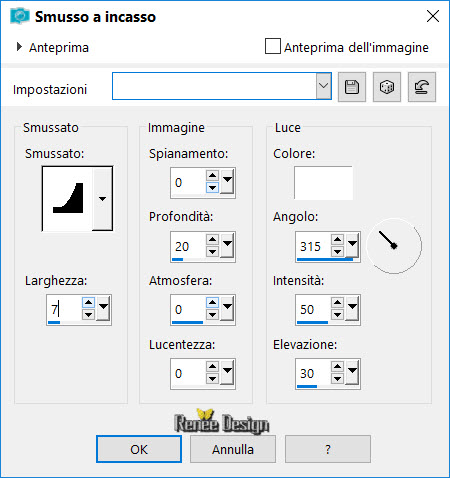Enable Anteprima dell'immagine checkbox
The width and height of the screenshot is (450, 478).
click(x=273, y=46)
